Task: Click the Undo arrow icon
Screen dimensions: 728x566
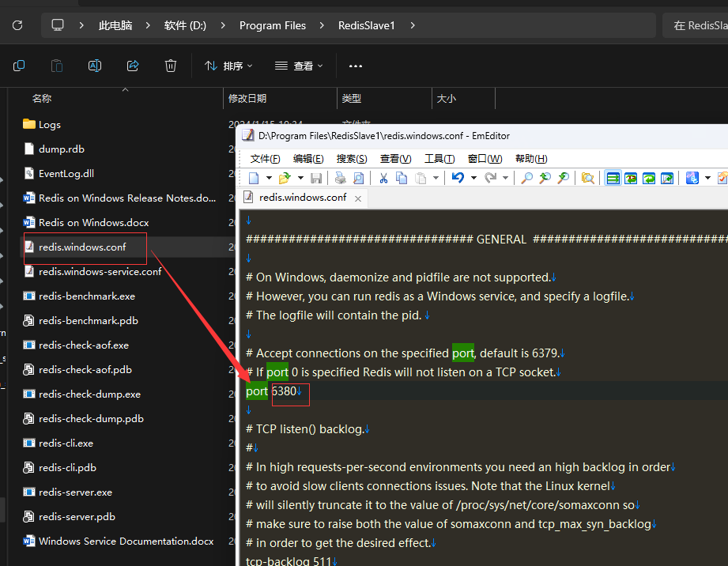Action: 458,178
